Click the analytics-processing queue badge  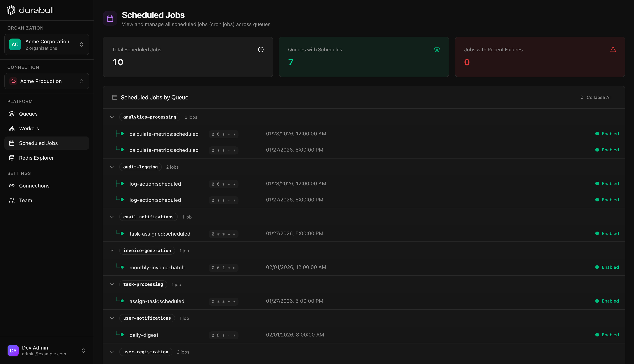pos(150,117)
